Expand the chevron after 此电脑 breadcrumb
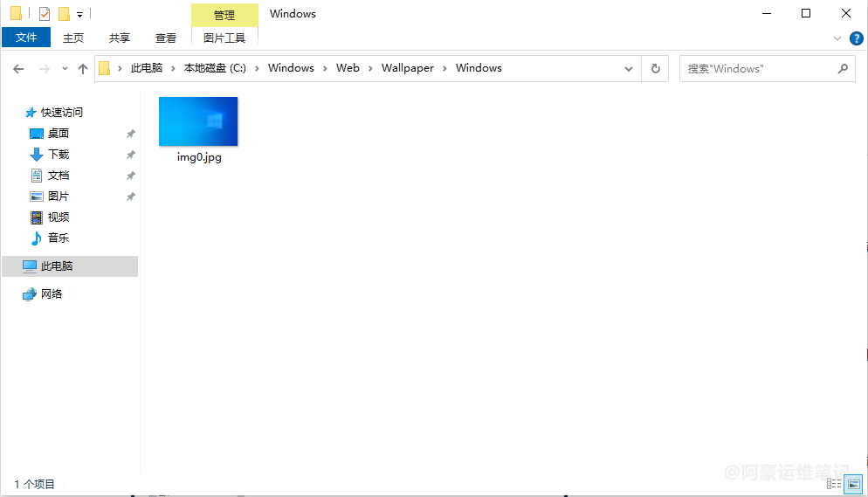The width and height of the screenshot is (868, 497). tap(173, 69)
